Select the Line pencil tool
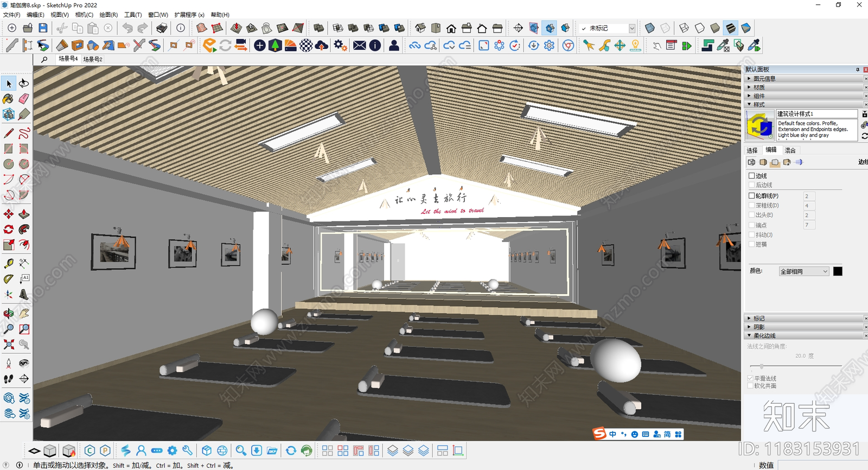The height and width of the screenshot is (470, 868). point(9,133)
